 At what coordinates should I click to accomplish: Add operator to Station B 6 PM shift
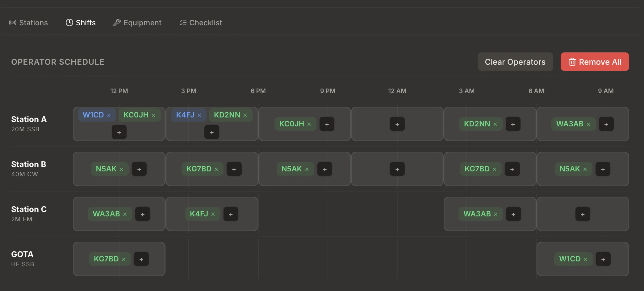click(325, 169)
